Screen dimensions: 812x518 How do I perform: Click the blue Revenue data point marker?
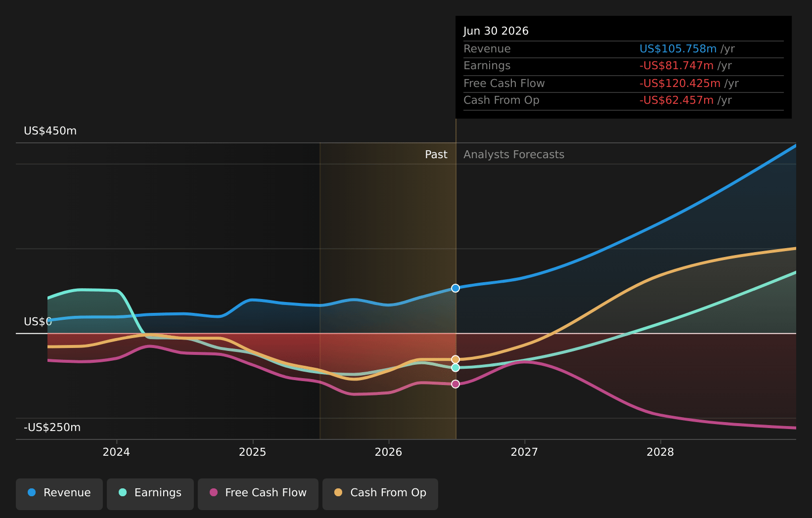point(455,288)
